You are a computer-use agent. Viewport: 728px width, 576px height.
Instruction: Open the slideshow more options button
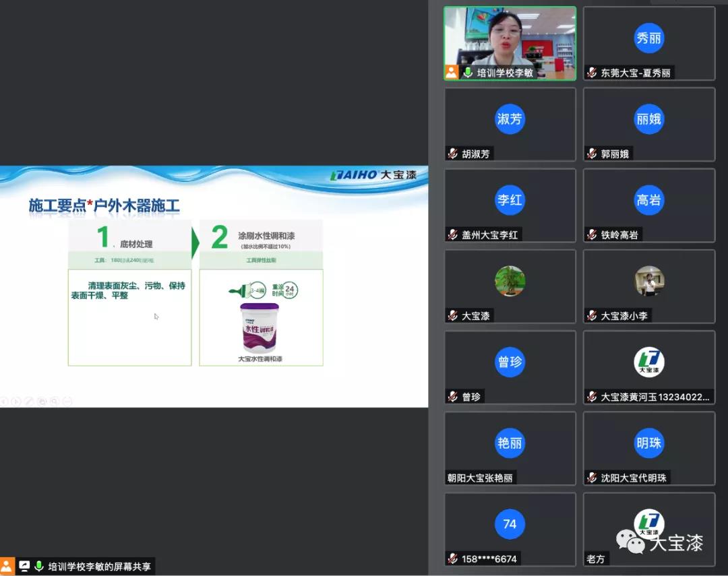[67, 401]
